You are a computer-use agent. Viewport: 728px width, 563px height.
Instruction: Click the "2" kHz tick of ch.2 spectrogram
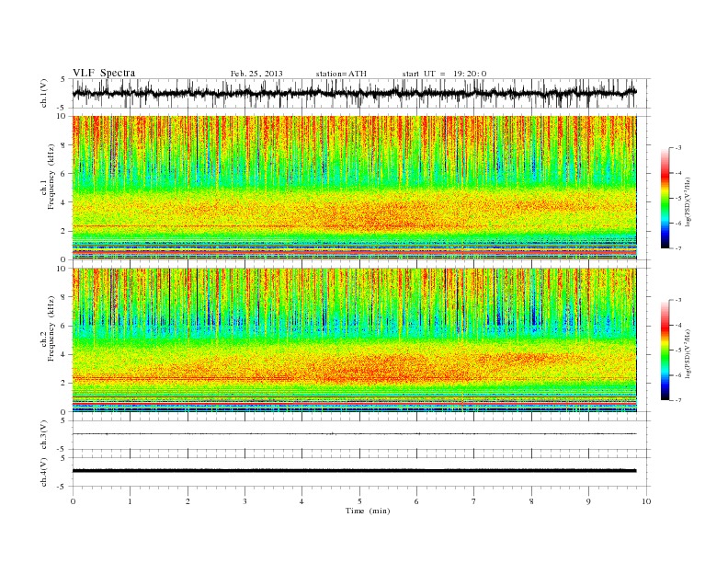tap(63, 384)
